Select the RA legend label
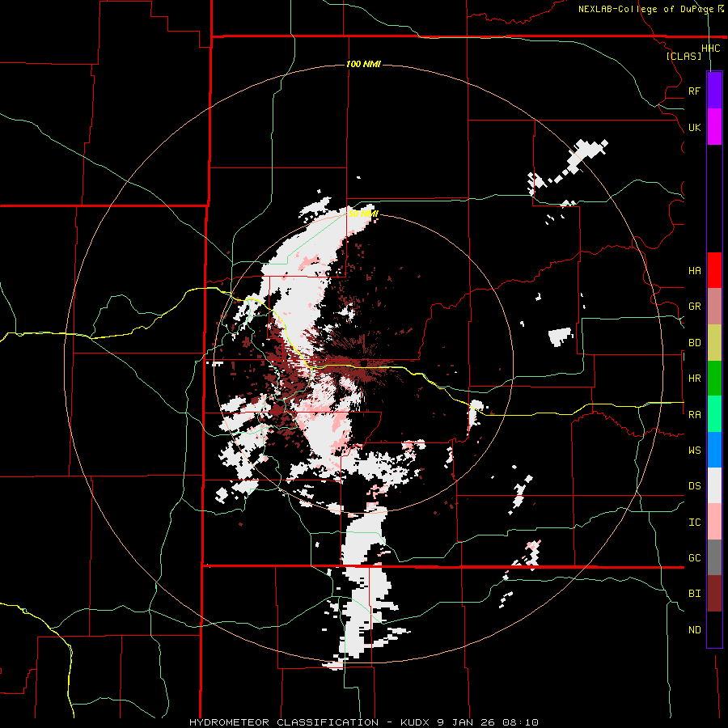This screenshot has width=728, height=728. (x=694, y=415)
